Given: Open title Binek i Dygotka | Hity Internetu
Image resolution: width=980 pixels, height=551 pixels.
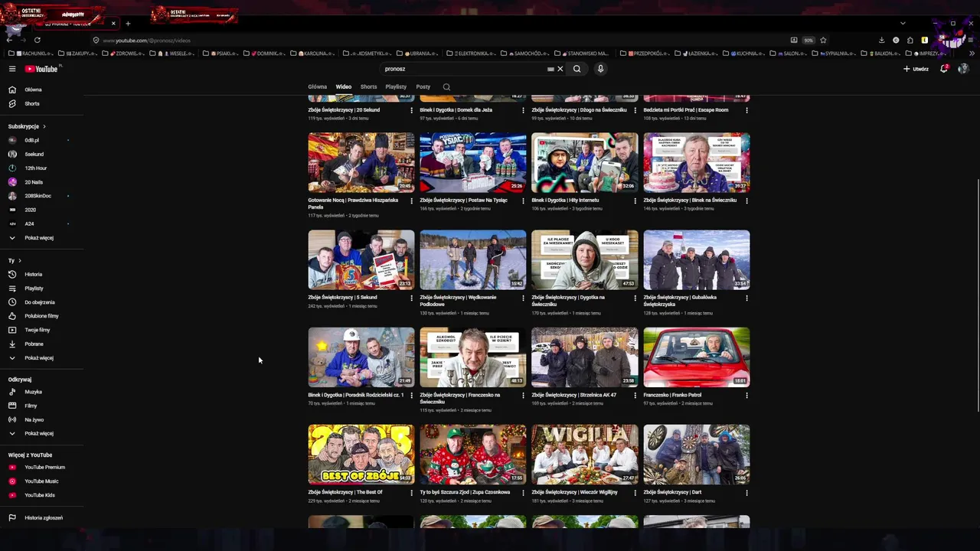Looking at the screenshot, I should point(566,201).
